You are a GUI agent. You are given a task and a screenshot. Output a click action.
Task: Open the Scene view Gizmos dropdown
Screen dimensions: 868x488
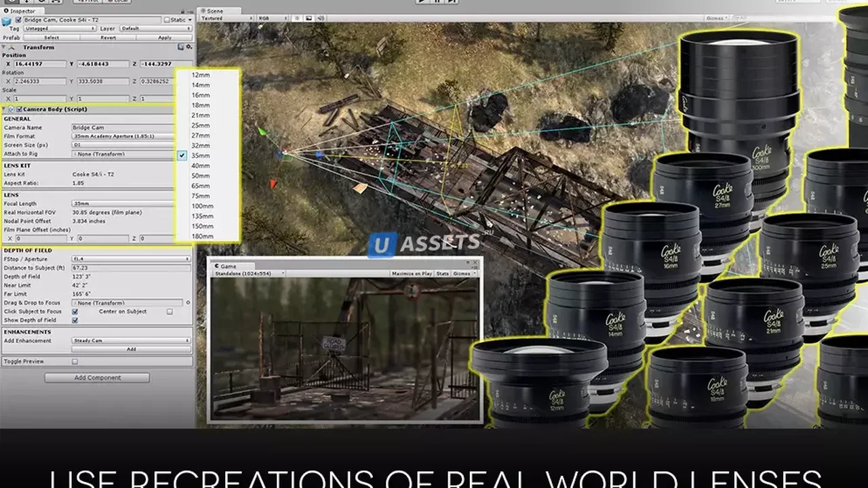[x=717, y=18]
